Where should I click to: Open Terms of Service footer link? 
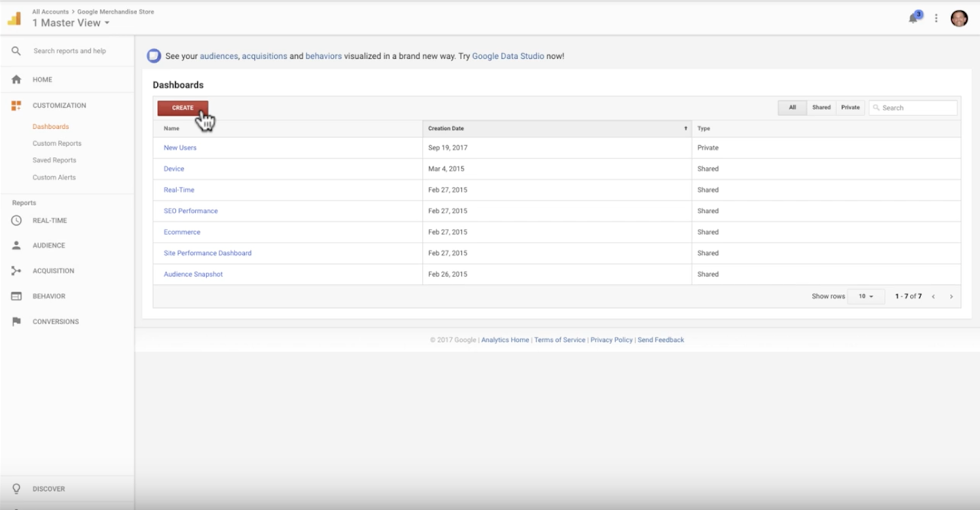(x=560, y=340)
